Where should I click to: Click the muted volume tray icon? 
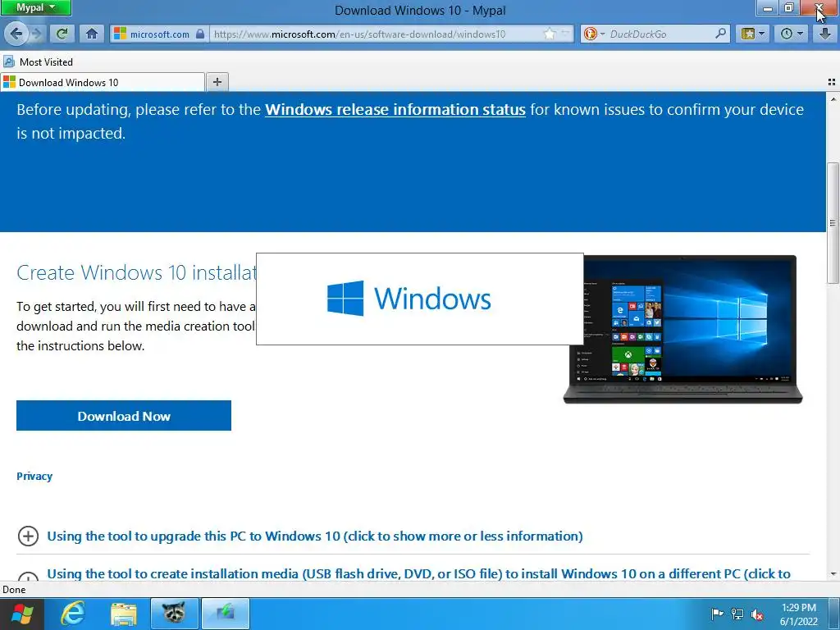coord(757,614)
